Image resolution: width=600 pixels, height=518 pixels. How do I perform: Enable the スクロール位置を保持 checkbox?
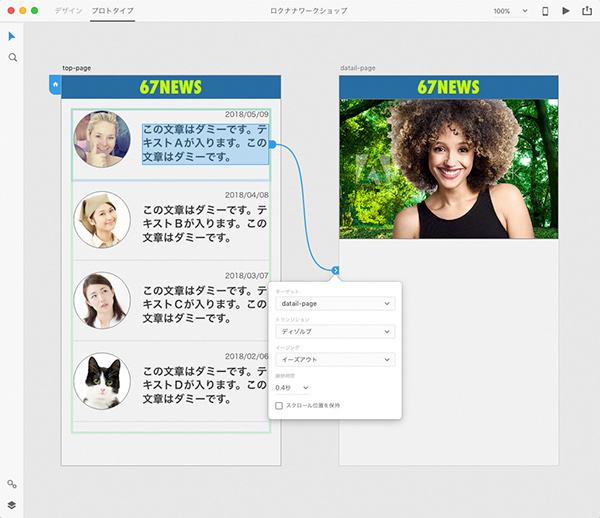tap(279, 405)
